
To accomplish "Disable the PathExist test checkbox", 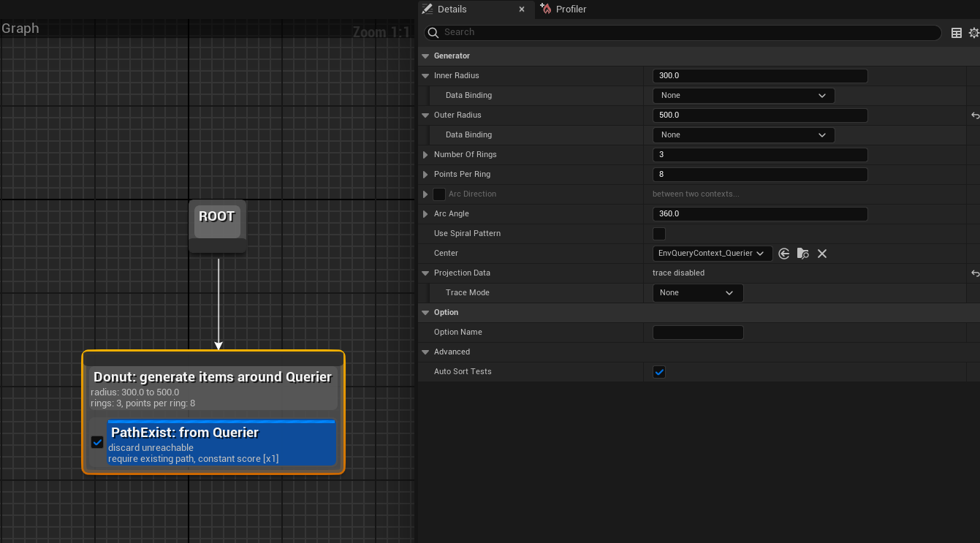I will pyautogui.click(x=97, y=442).
